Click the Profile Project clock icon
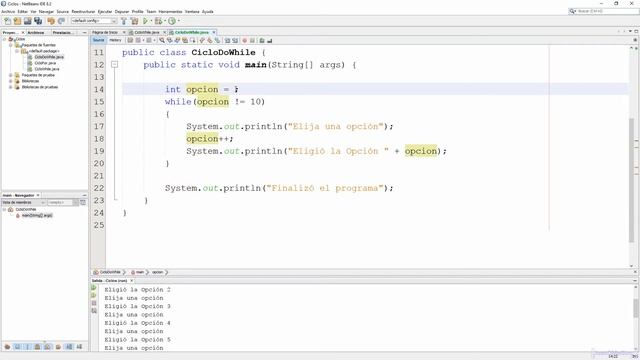The height and width of the screenshot is (360, 640). pos(172,21)
